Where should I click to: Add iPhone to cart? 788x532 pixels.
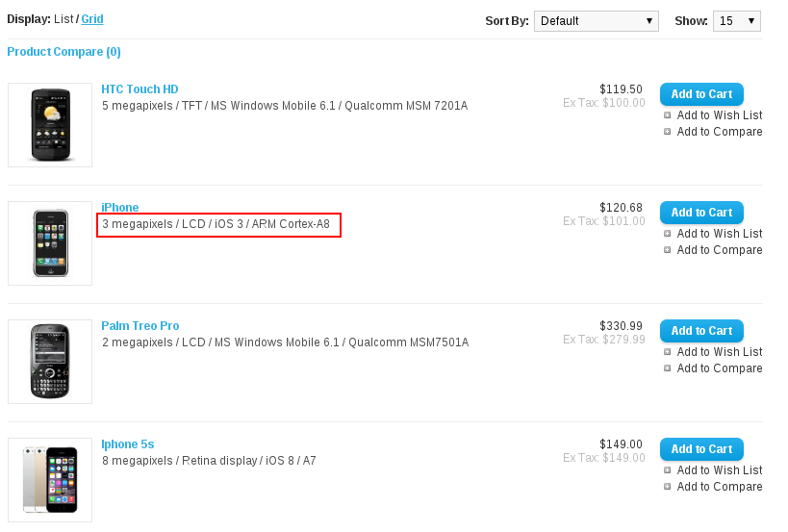pyautogui.click(x=701, y=213)
